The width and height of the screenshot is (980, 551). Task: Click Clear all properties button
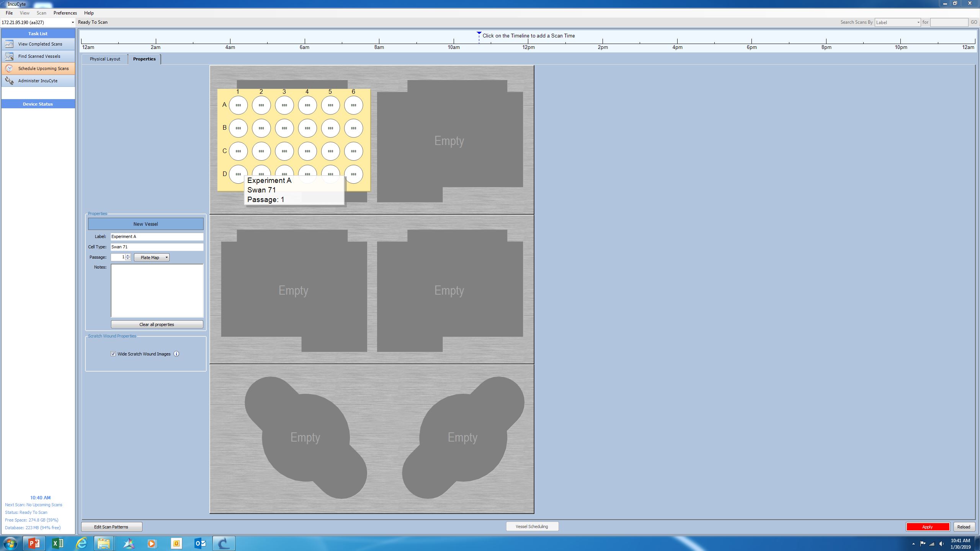click(157, 324)
